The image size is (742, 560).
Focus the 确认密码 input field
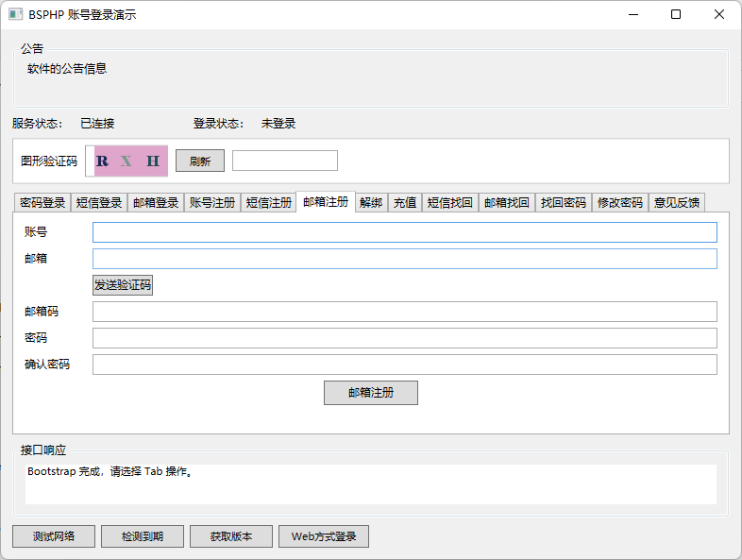(x=405, y=365)
